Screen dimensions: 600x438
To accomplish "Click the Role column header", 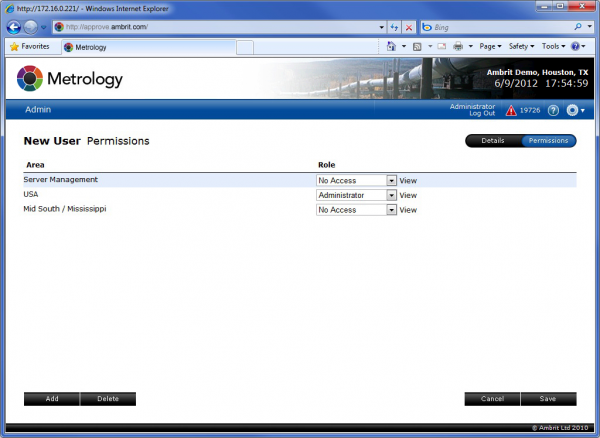I will pyautogui.click(x=326, y=165).
